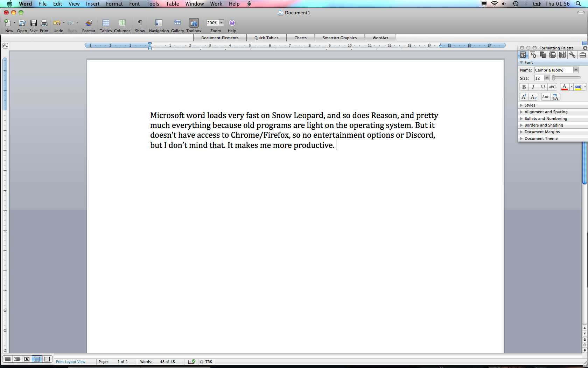Click the Open file toolbar icon

click(22, 23)
